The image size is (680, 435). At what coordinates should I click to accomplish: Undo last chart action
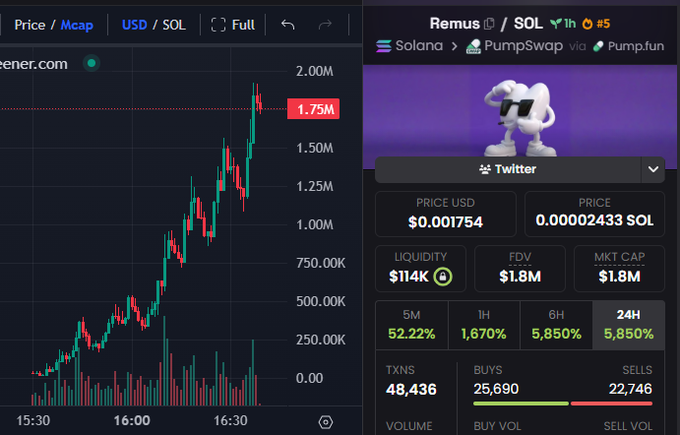click(x=288, y=25)
